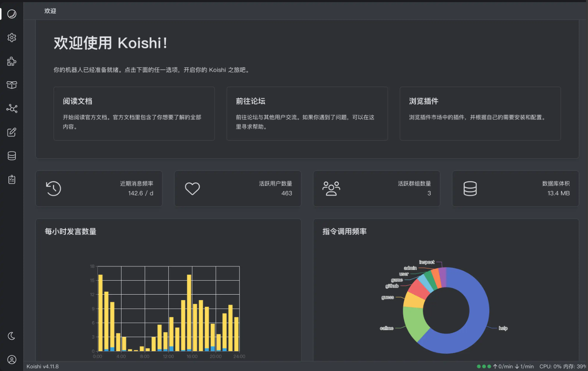The width and height of the screenshot is (588, 371).
Task: Click the database icon in the 数据库体积 card
Action: click(x=470, y=188)
